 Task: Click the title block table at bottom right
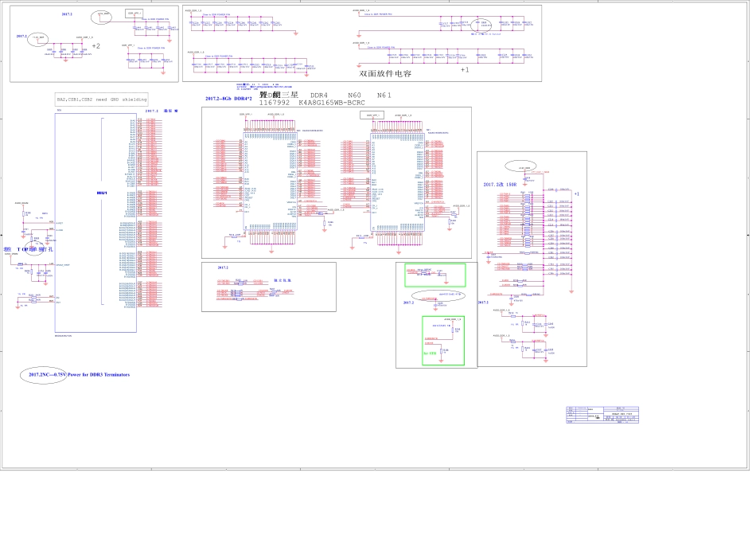[604, 417]
